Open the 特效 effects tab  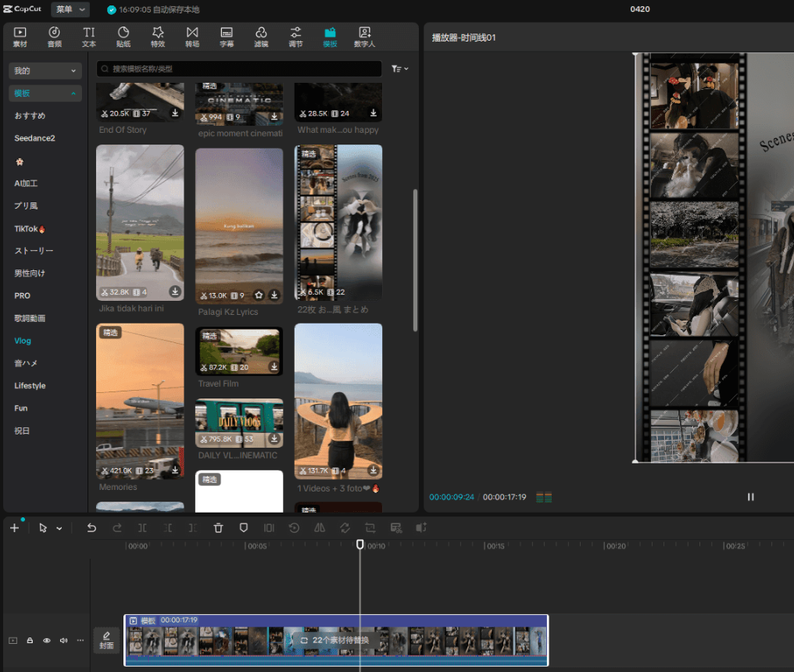[x=158, y=37]
